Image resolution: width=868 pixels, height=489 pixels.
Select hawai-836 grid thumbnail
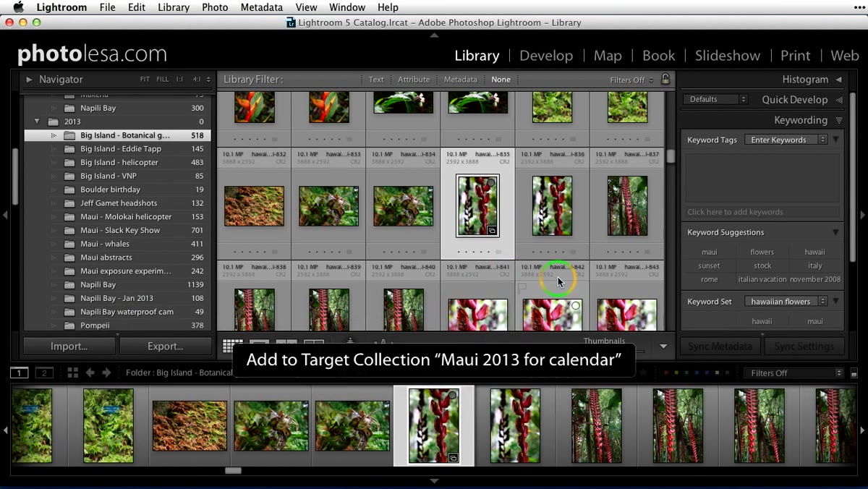(x=552, y=205)
